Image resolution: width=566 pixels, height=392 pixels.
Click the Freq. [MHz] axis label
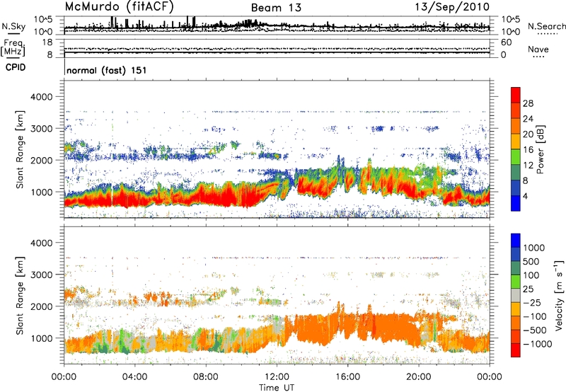(13, 48)
